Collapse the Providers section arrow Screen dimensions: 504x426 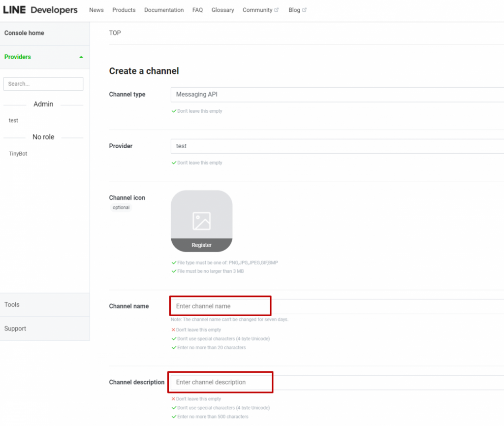(81, 57)
